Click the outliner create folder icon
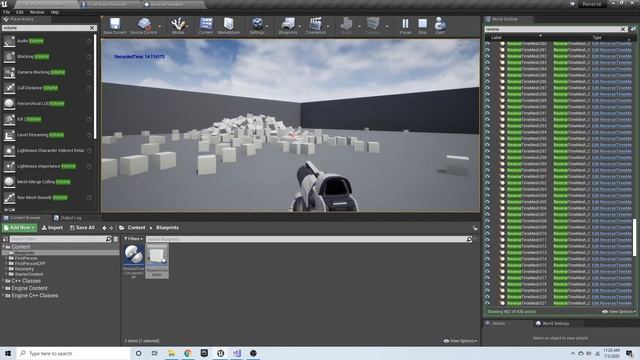Screen dimensions: 640x360 click(x=633, y=29)
